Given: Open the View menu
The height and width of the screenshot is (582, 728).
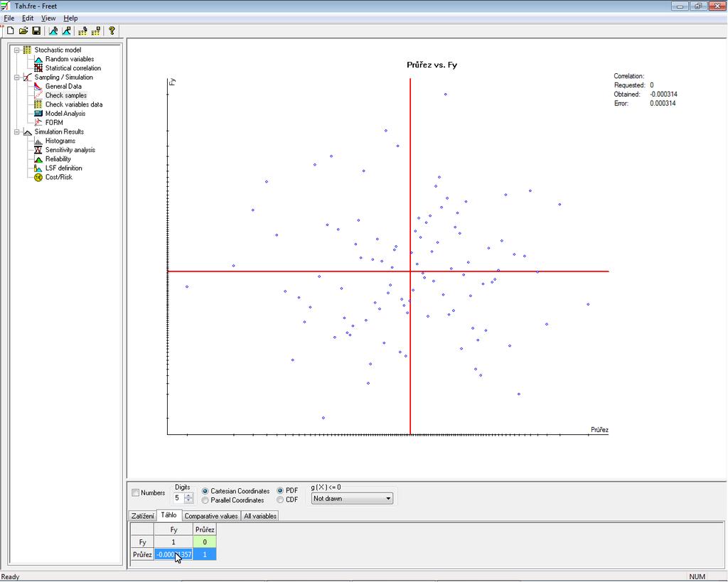Looking at the screenshot, I should point(48,18).
